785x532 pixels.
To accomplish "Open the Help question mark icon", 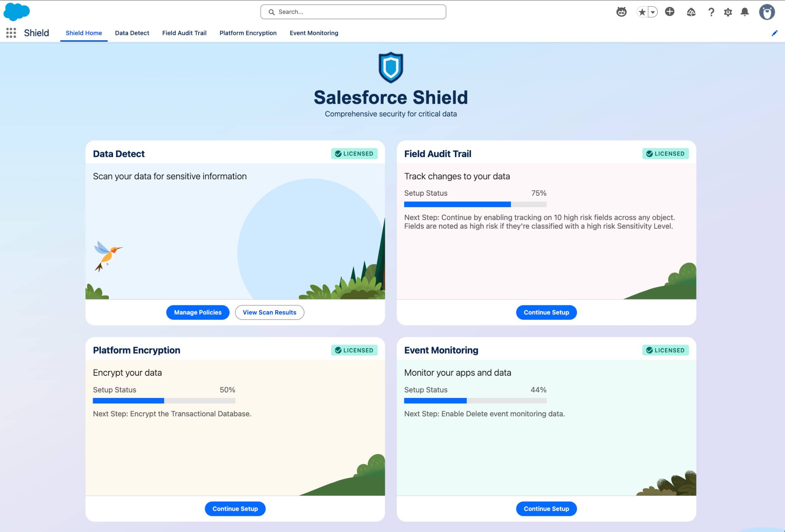I will (711, 12).
